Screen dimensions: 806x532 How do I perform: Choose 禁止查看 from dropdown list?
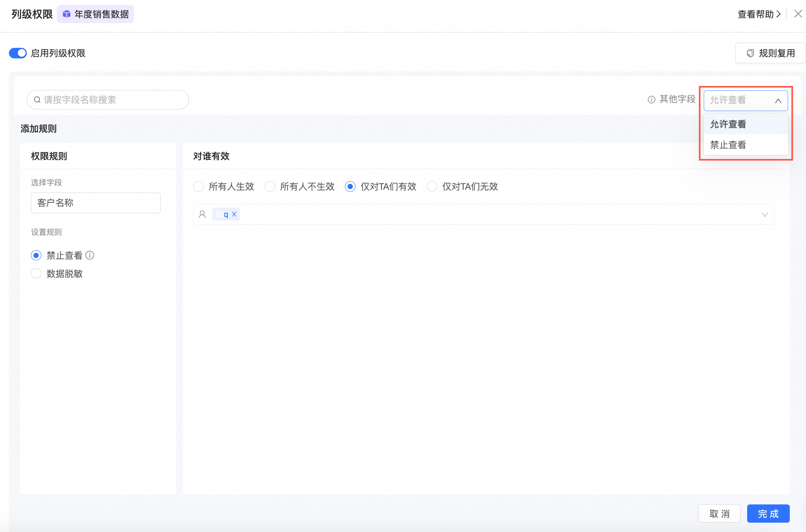click(x=728, y=145)
